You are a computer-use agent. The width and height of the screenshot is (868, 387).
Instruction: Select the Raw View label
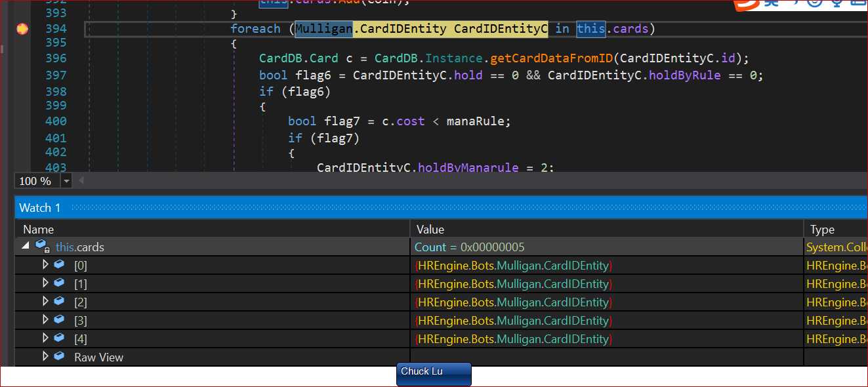(x=98, y=357)
